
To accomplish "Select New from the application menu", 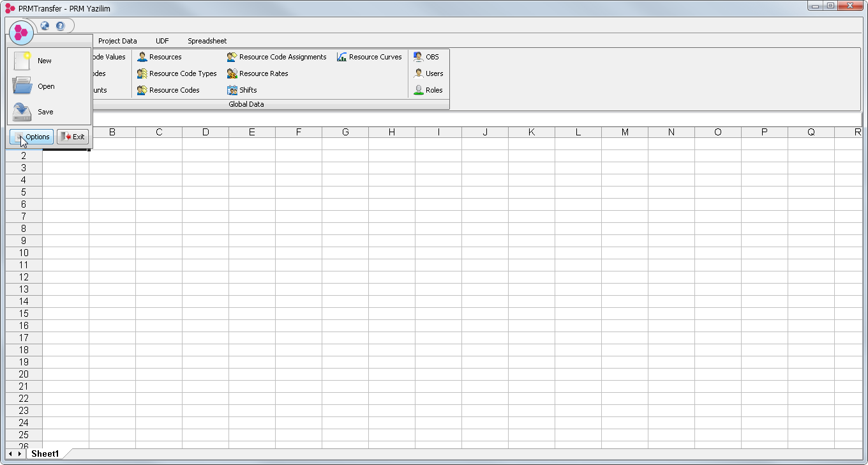I will [44, 61].
